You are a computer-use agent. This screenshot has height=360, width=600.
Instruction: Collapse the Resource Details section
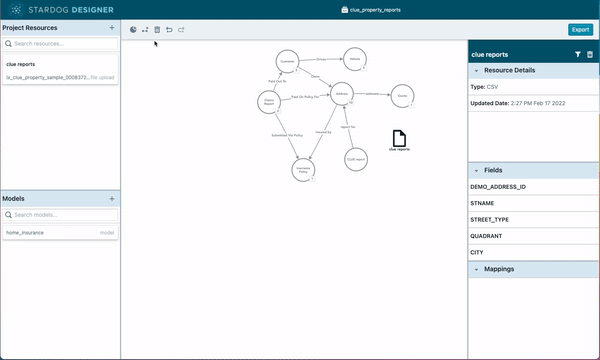click(x=476, y=70)
